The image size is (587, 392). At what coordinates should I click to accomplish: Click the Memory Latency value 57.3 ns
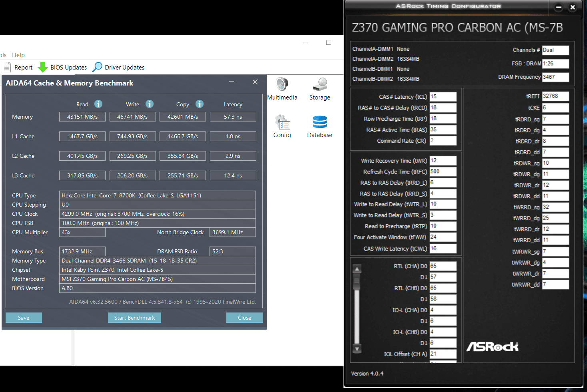(233, 117)
